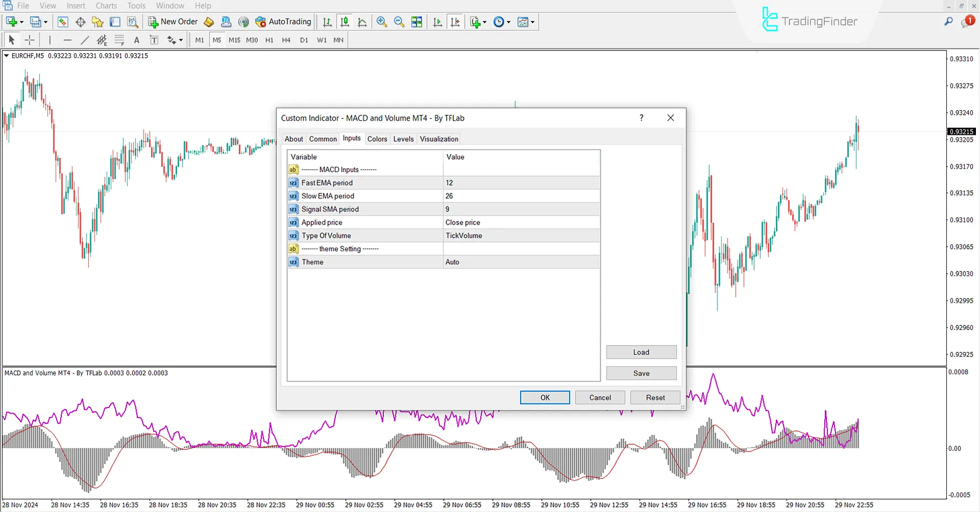
Task: Switch timeframe to H1
Action: point(269,40)
